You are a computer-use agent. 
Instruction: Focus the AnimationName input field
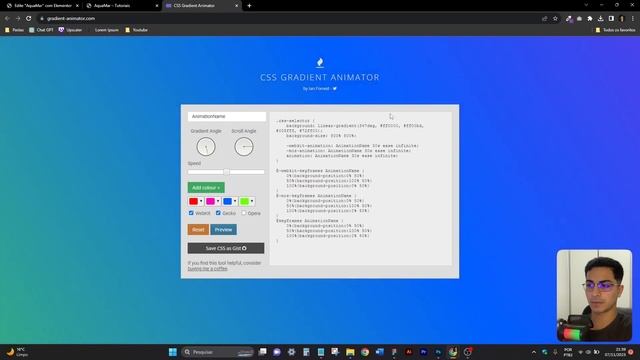pyautogui.click(x=227, y=116)
